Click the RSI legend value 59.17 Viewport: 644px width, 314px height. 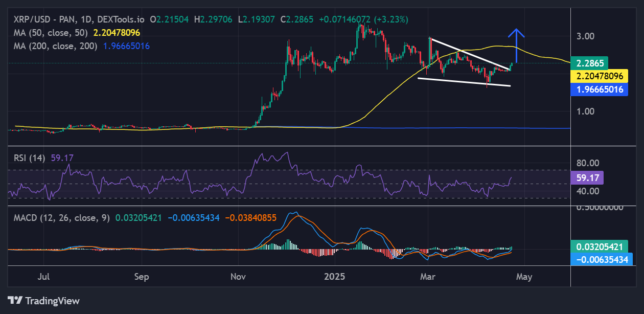[x=62, y=158]
